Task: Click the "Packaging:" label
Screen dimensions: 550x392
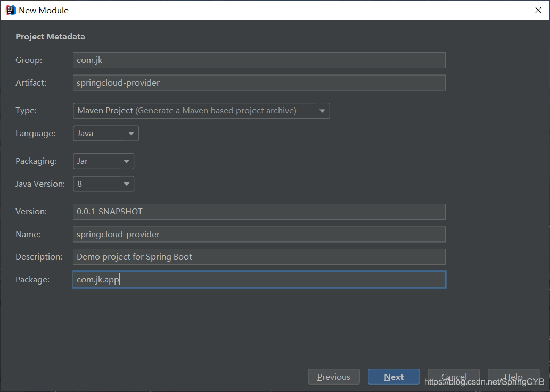Action: click(36, 161)
